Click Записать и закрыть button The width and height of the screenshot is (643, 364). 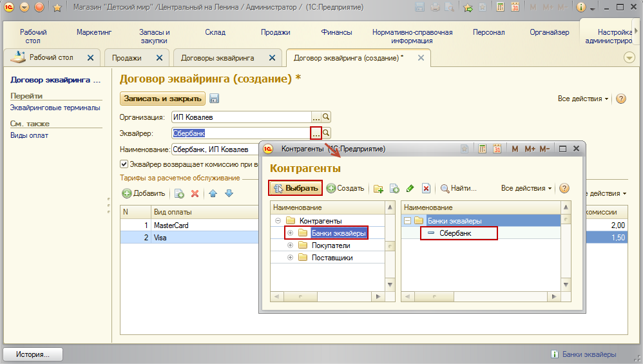(162, 99)
